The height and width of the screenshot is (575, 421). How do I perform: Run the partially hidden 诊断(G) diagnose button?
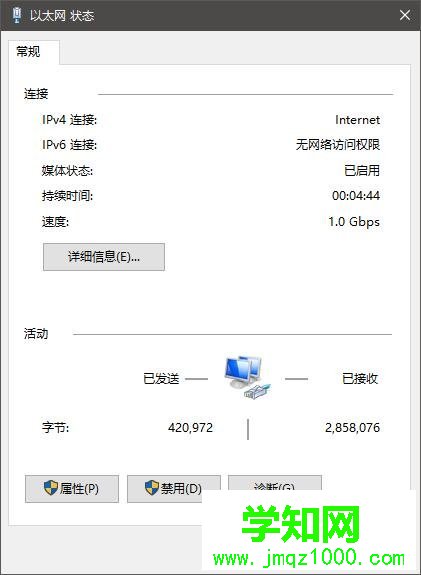click(x=275, y=483)
